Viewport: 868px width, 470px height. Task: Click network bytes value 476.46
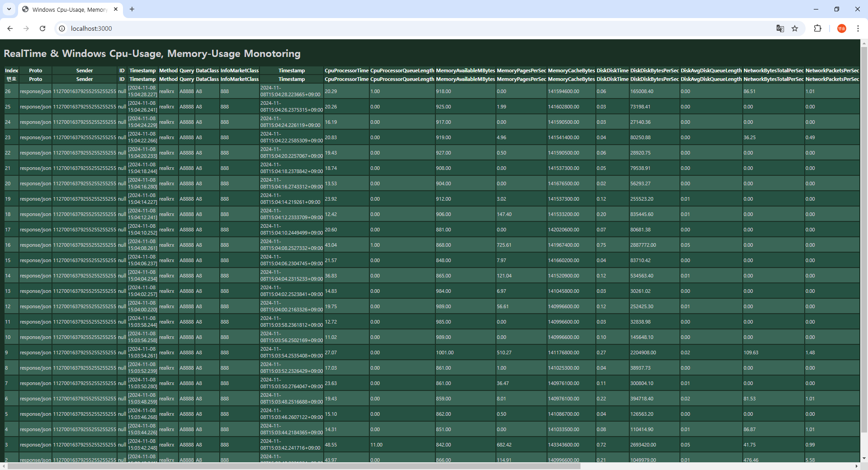[751, 460]
